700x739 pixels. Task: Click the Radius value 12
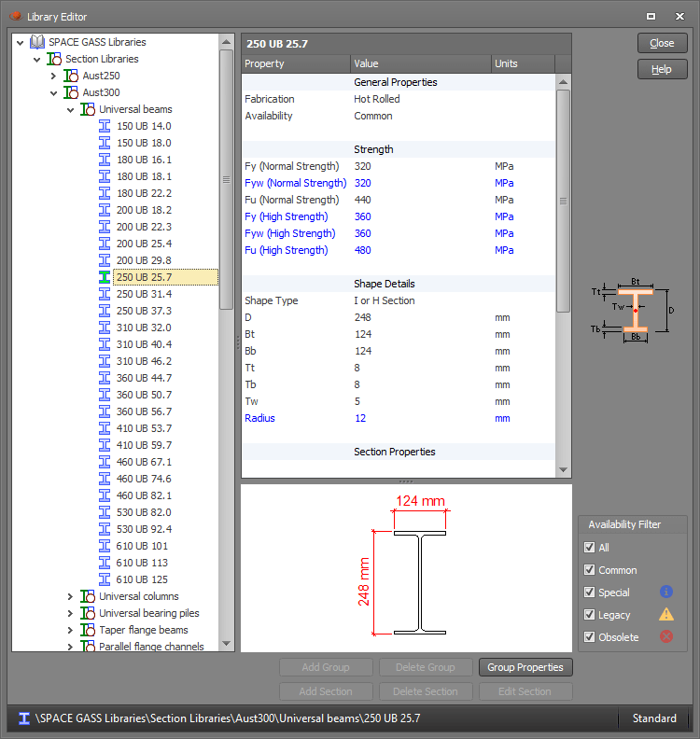coord(360,419)
